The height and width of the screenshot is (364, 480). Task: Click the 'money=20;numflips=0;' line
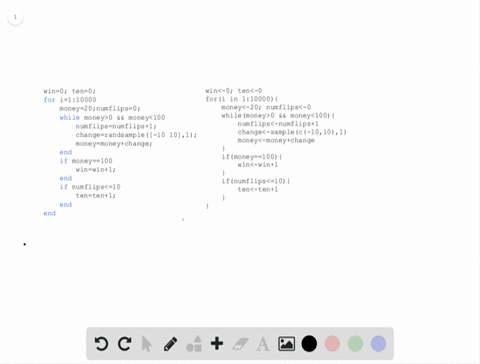100,109
